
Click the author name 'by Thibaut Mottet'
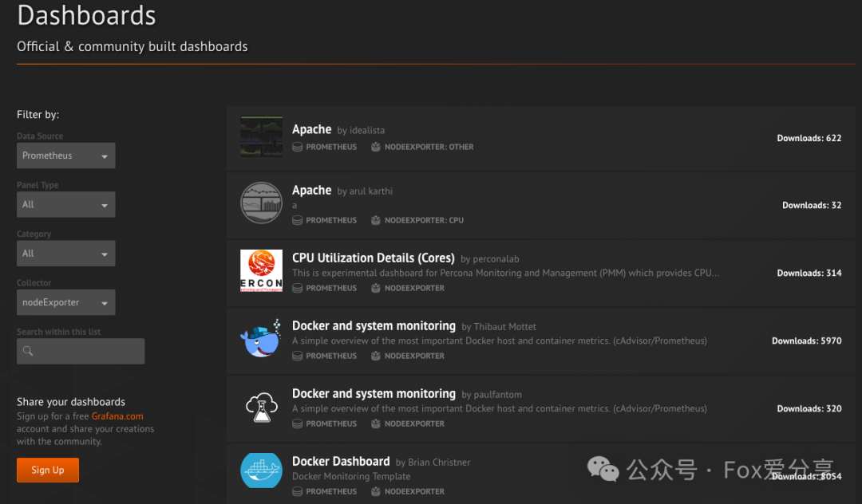[x=499, y=327]
